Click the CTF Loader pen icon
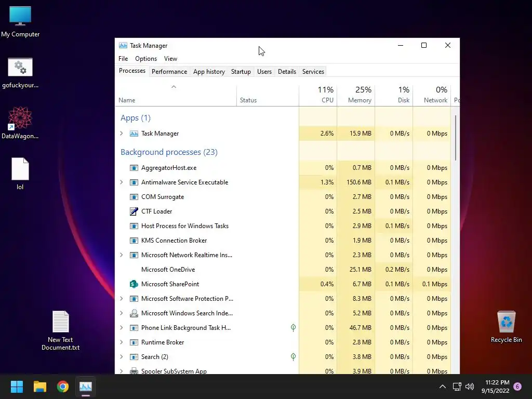Viewport: 532px width, 399px height. coord(134,211)
